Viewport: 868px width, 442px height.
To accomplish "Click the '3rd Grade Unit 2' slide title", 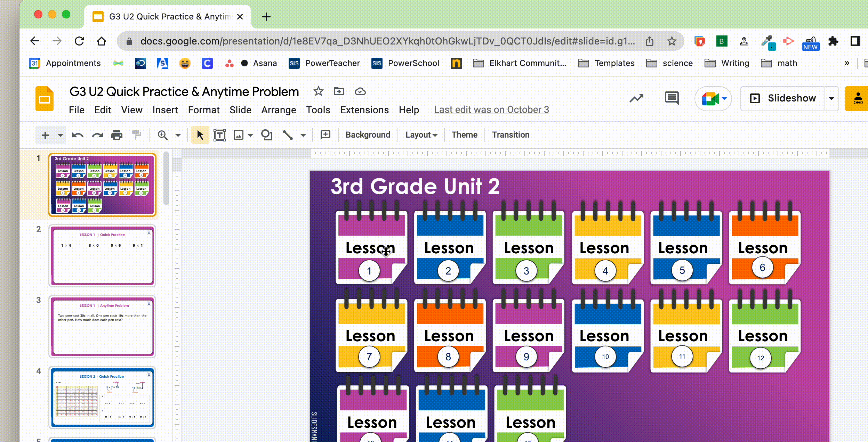I will pyautogui.click(x=415, y=186).
